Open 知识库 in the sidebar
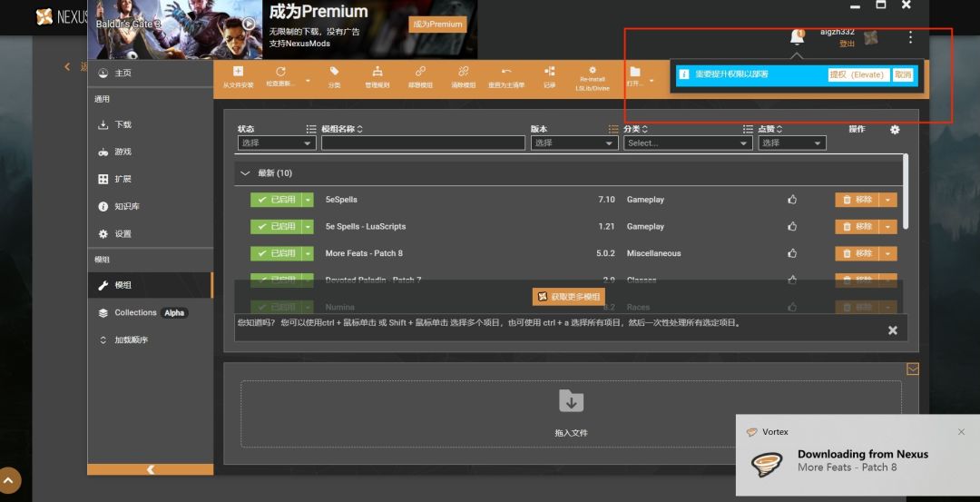Screen dimensions: 980x502 [151, 206]
